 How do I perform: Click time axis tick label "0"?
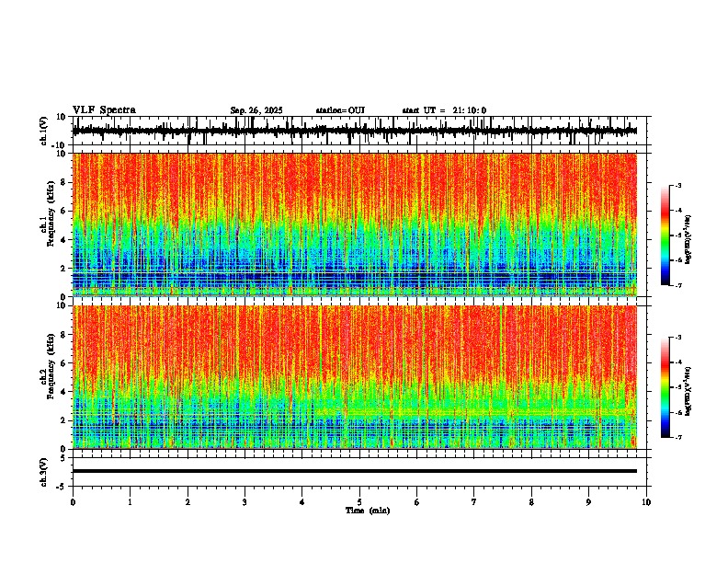click(73, 502)
